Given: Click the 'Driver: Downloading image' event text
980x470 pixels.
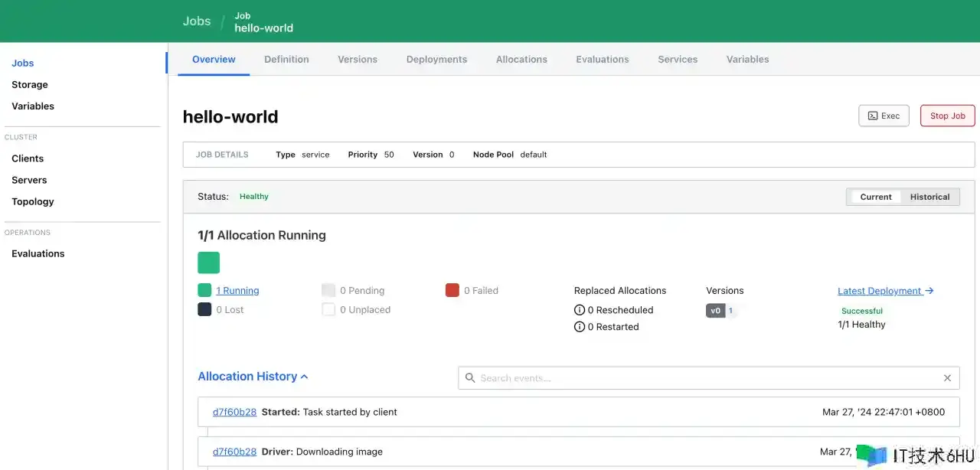Looking at the screenshot, I should [x=322, y=452].
